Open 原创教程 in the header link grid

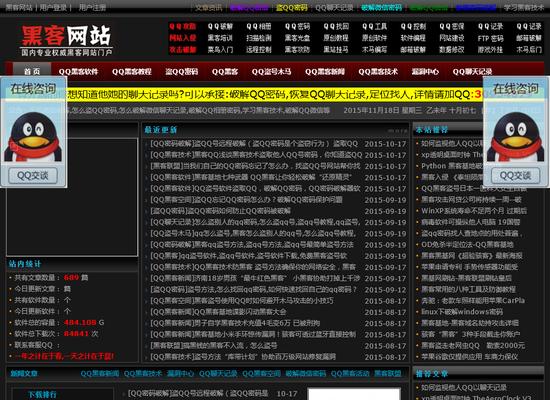coord(336,38)
